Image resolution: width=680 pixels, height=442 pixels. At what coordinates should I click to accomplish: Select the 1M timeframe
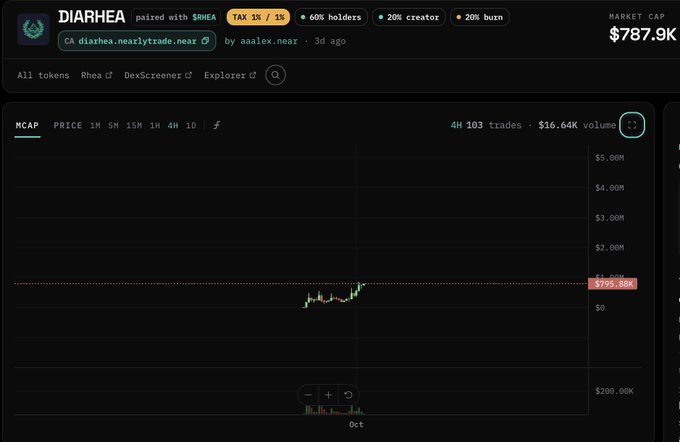click(95, 125)
